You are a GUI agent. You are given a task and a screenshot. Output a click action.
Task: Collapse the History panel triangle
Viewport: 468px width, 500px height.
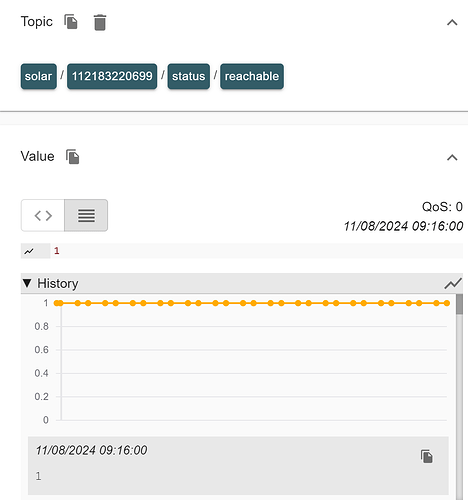click(27, 283)
